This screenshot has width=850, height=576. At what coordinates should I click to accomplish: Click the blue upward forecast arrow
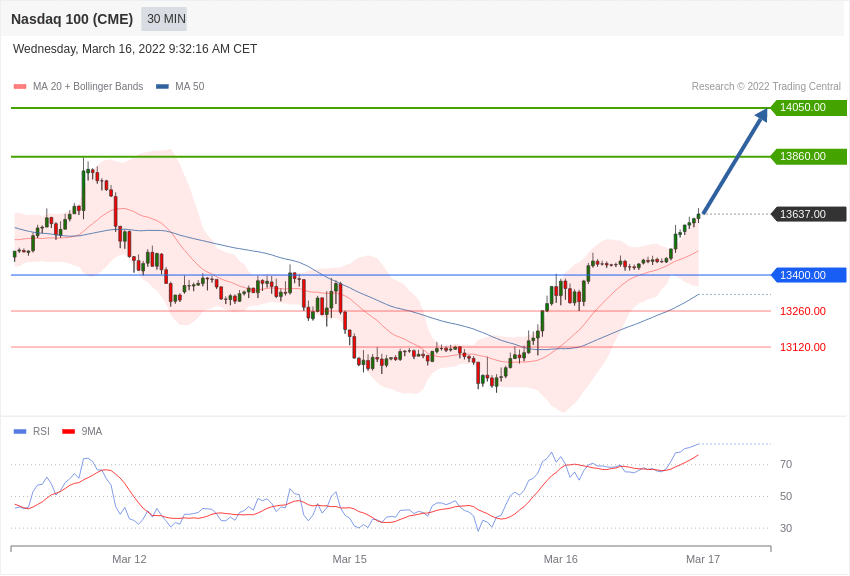point(734,162)
